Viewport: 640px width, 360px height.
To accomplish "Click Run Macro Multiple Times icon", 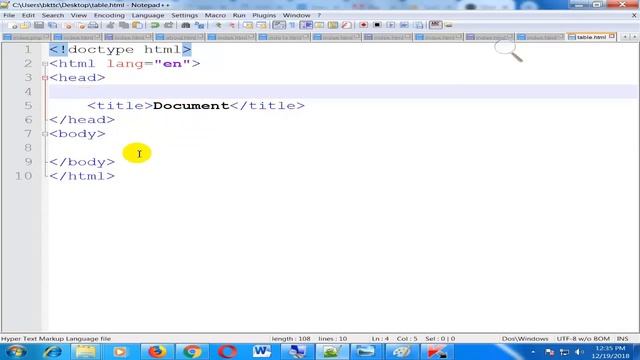I will coord(404,25).
